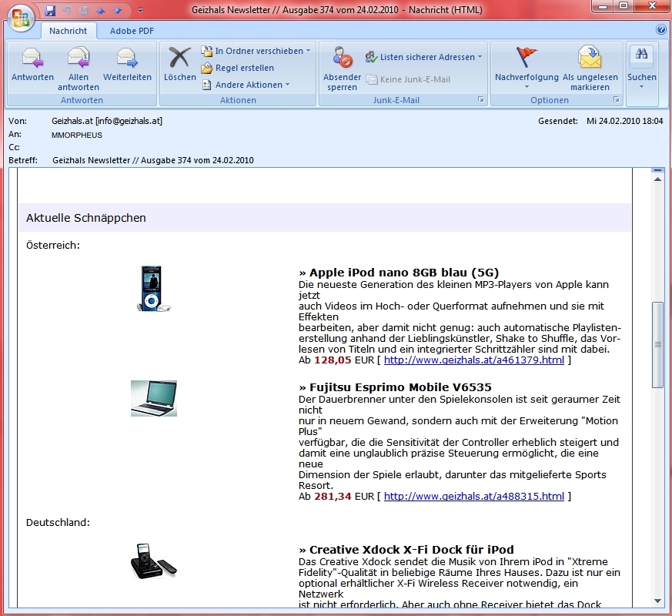Click the price 128,05 EUR
The width and height of the screenshot is (672, 616).
pyautogui.click(x=344, y=360)
